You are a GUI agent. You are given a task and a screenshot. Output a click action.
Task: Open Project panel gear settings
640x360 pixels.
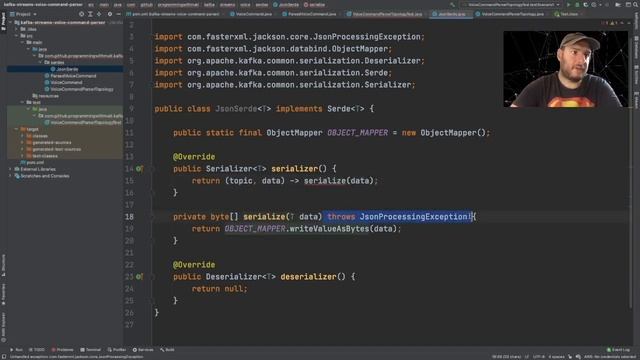(109, 14)
